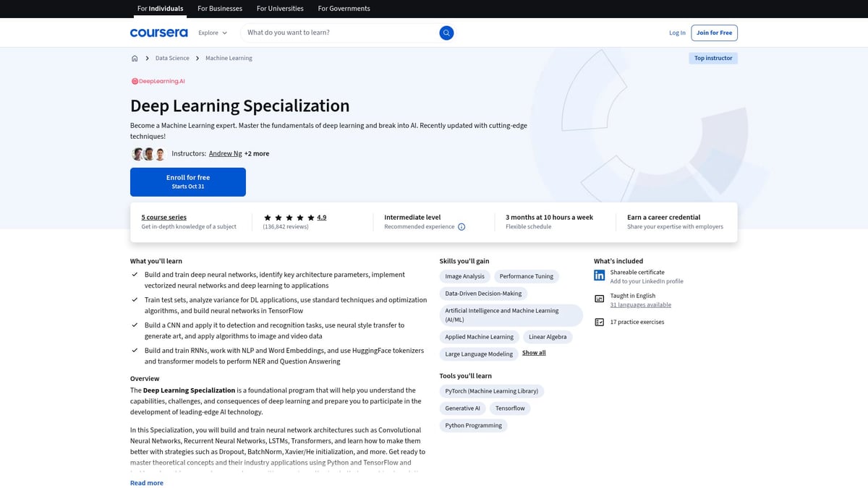Click the blue search magnifier button
Viewport: 868px width, 488px height.
tap(446, 33)
